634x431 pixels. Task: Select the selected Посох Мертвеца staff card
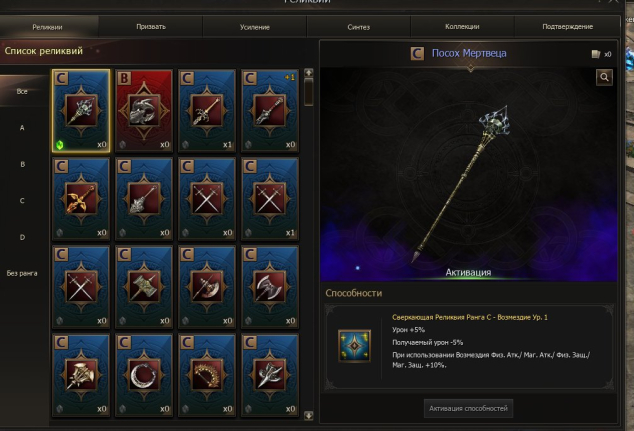pyautogui.click(x=81, y=111)
